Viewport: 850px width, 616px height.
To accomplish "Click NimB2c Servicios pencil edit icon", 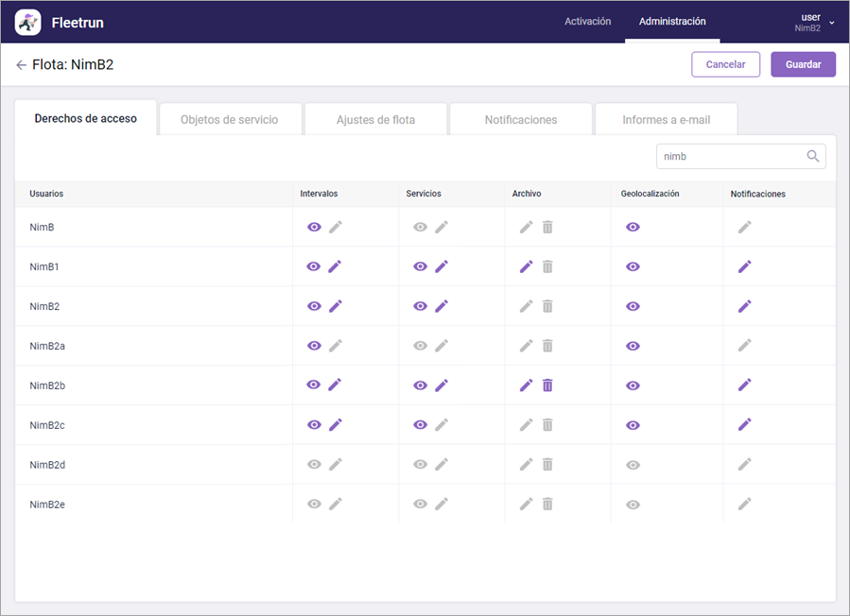I will tap(441, 425).
